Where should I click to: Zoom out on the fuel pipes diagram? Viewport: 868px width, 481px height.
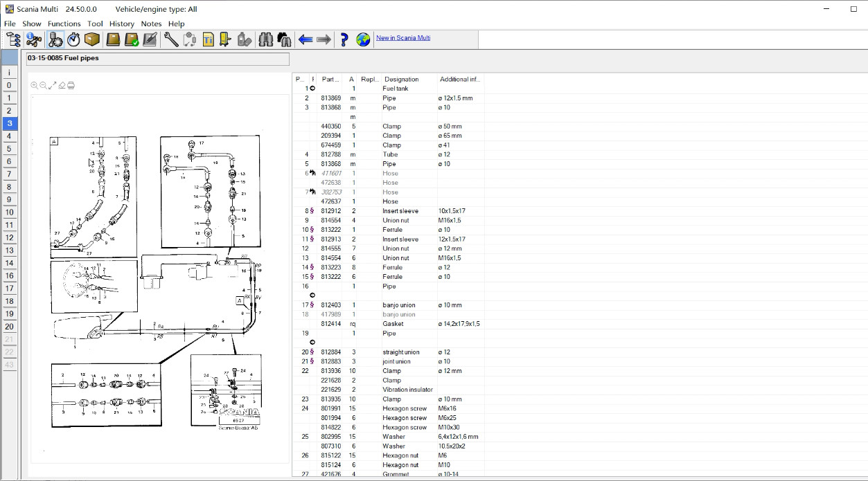point(44,85)
